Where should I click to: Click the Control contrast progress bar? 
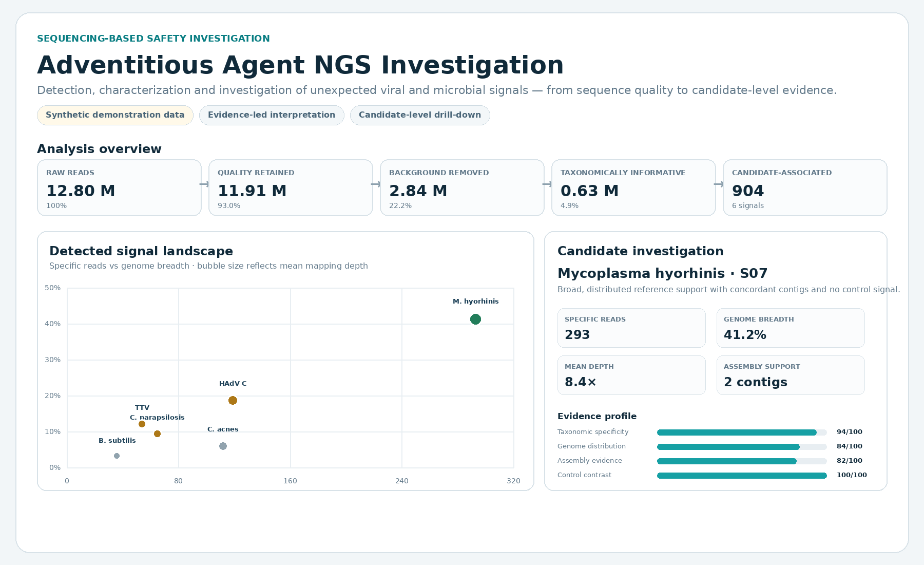click(x=742, y=476)
